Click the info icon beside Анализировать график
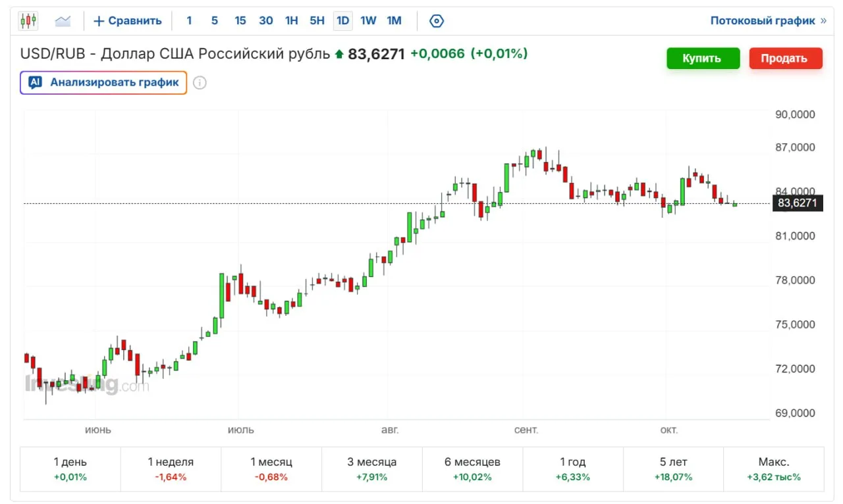This screenshot has height=504, width=843. tap(200, 83)
